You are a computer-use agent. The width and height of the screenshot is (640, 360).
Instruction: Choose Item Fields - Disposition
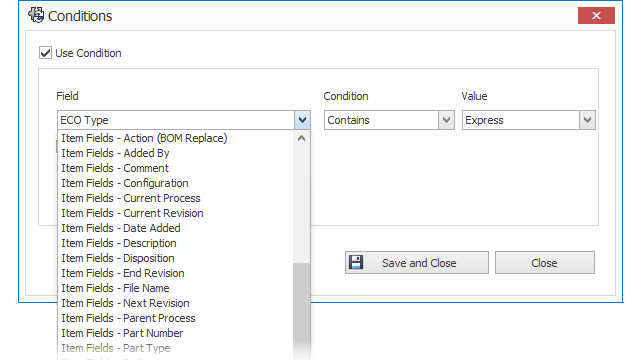click(176, 258)
